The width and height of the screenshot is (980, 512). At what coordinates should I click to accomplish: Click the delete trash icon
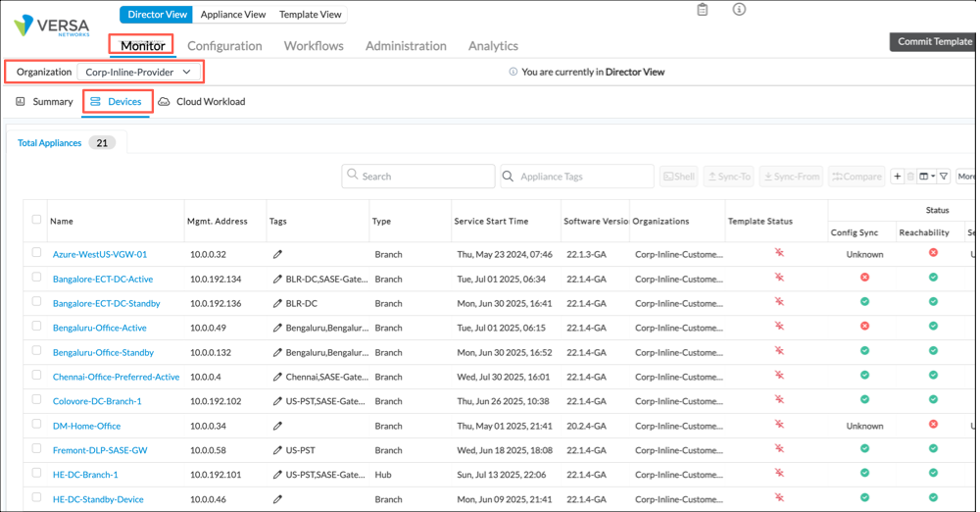[x=910, y=177]
